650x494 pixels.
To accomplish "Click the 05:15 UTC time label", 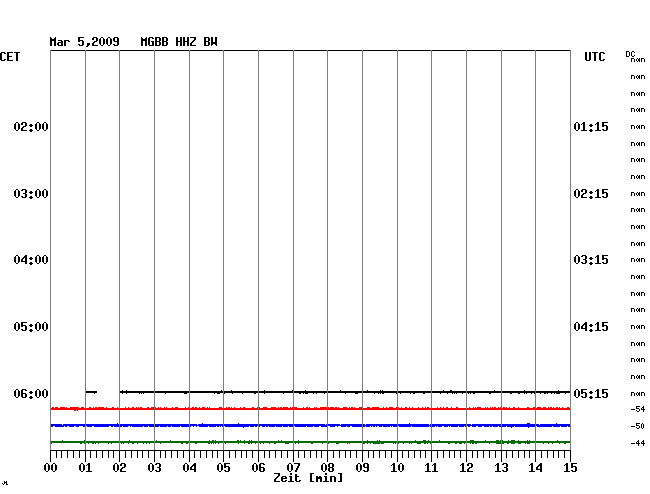I will pyautogui.click(x=591, y=393).
